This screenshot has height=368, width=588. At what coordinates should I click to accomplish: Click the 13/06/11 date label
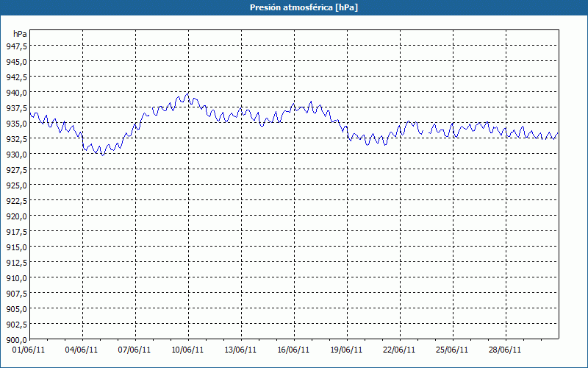point(240,350)
